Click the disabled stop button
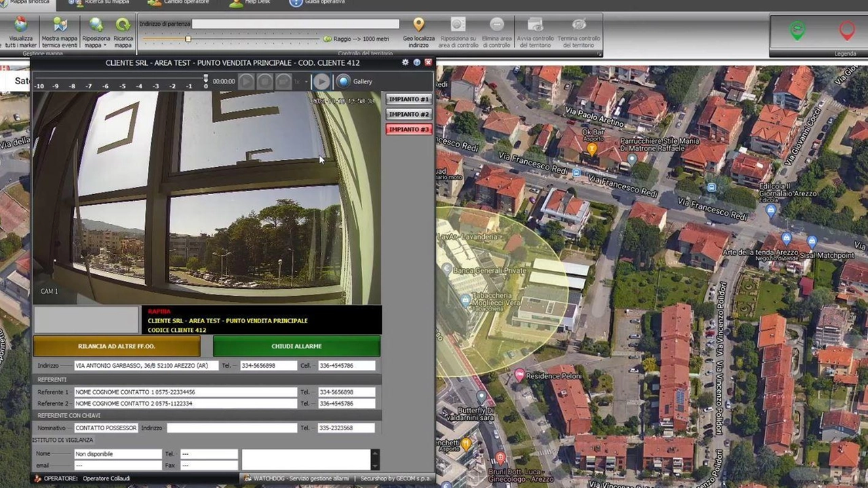868x488 pixels. point(264,81)
